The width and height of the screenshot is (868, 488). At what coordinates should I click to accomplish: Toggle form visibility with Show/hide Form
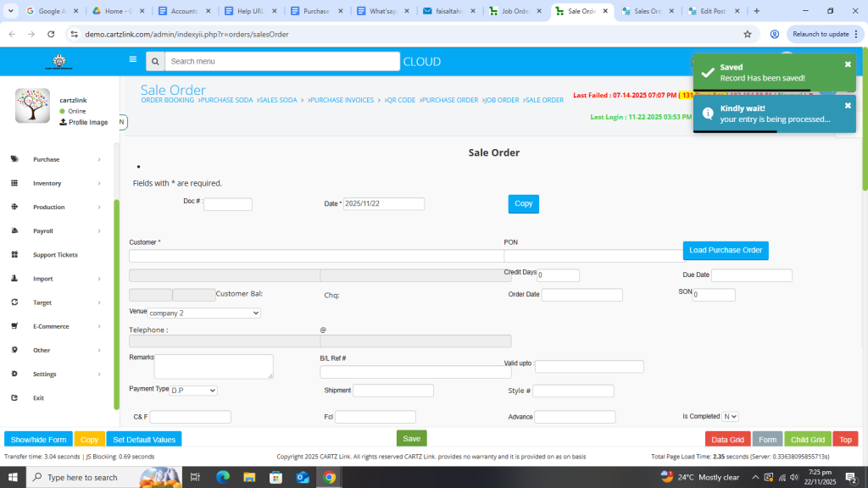pyautogui.click(x=38, y=440)
